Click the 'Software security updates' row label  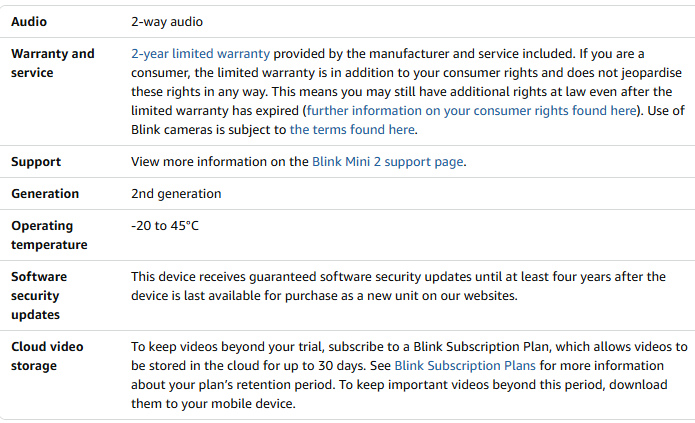(x=35, y=295)
